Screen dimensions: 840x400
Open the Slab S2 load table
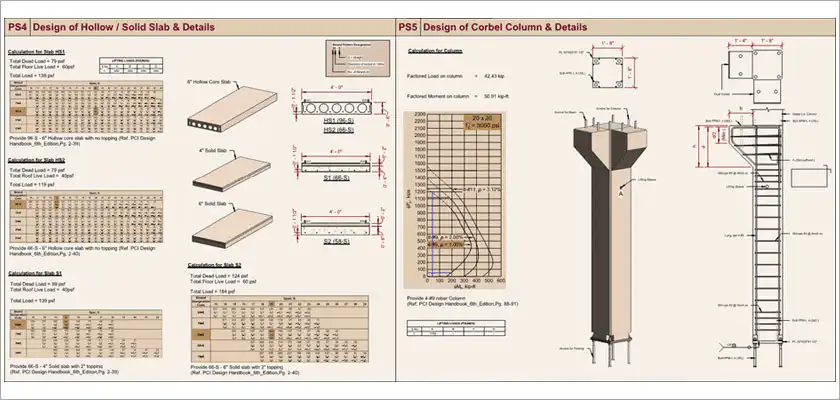[279, 329]
